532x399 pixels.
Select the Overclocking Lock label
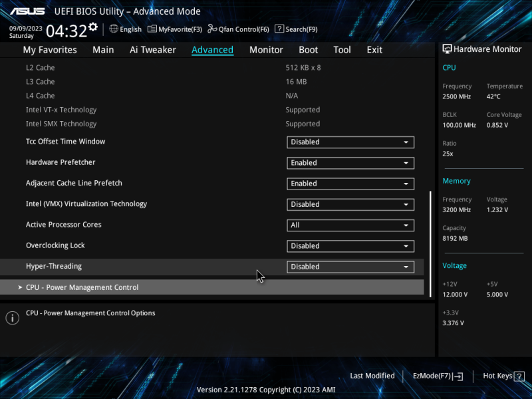(x=55, y=245)
